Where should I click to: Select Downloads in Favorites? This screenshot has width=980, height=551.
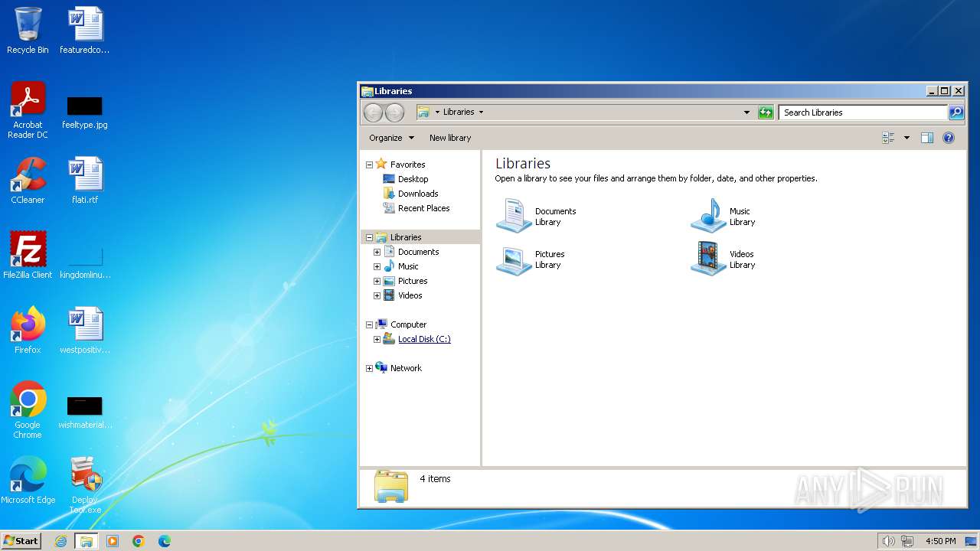(x=417, y=194)
